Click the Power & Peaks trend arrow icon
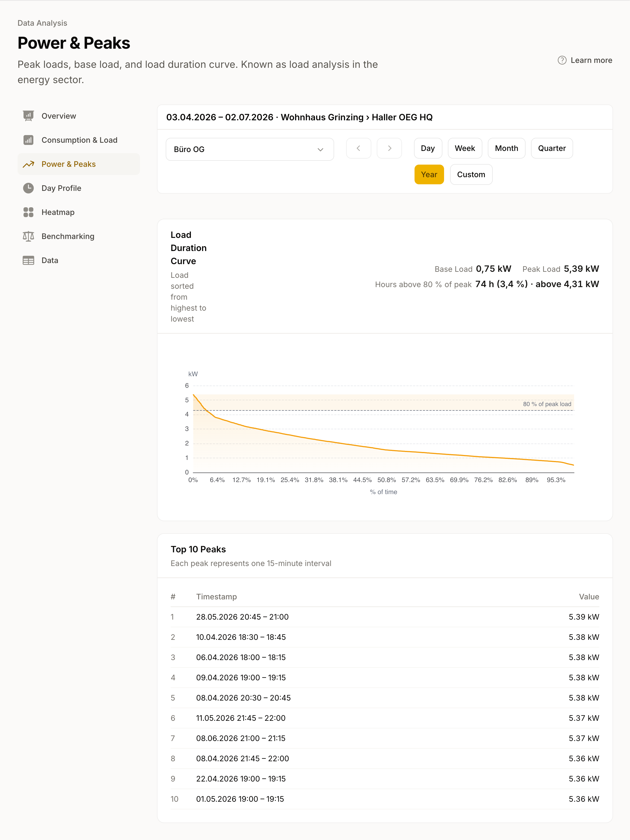The height and width of the screenshot is (840, 630). 28,164
